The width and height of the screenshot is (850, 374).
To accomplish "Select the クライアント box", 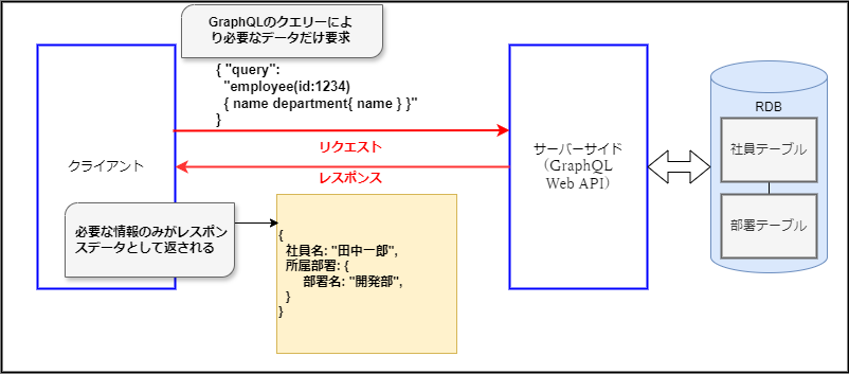I will pyautogui.click(x=106, y=166).
